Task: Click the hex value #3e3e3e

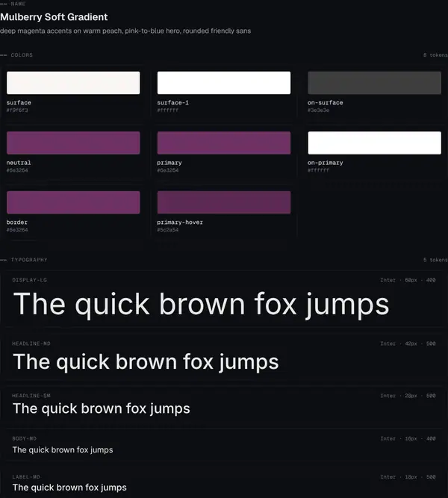Action: tap(318, 111)
